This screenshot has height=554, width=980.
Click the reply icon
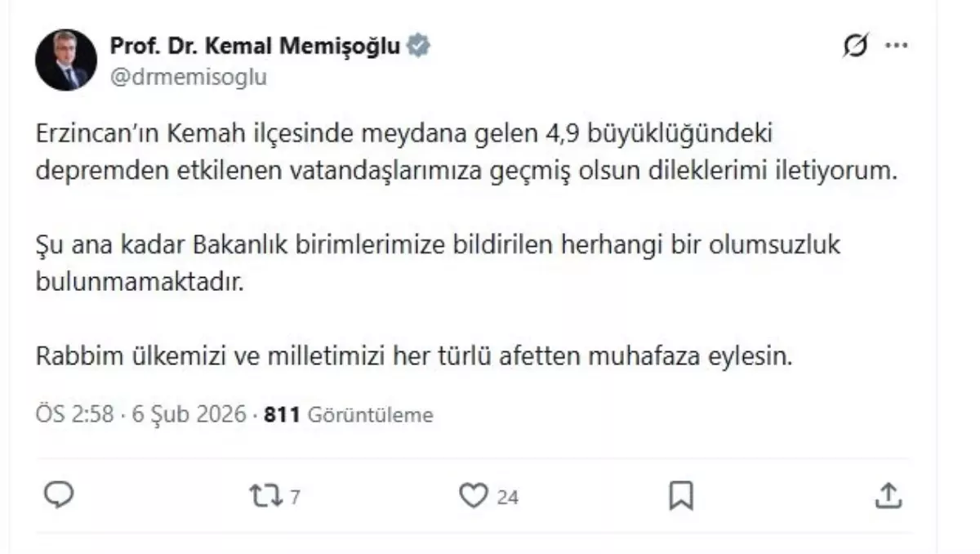57,494
